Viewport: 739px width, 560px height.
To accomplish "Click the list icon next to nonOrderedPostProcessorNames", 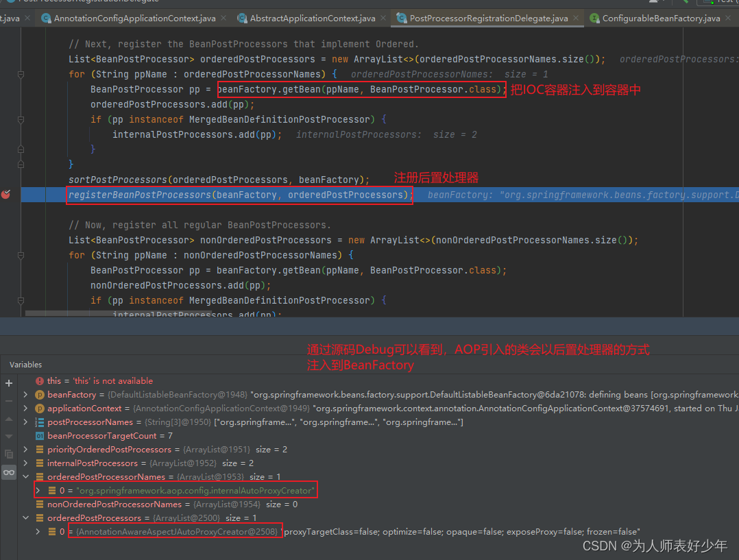I will (x=40, y=504).
